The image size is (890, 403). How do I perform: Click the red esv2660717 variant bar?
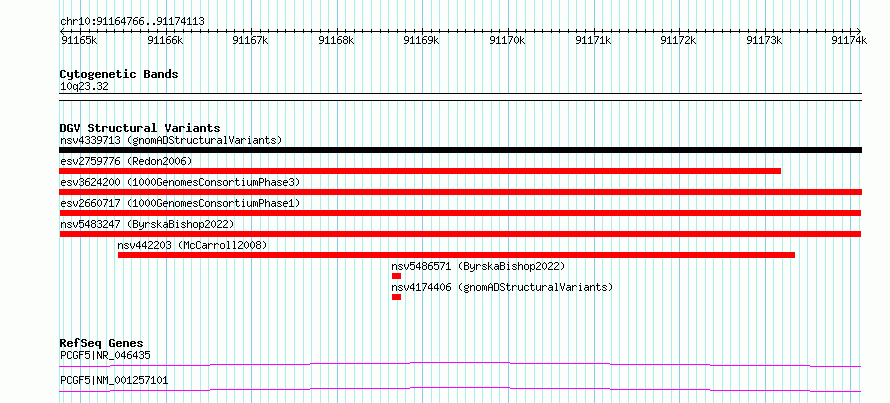click(460, 213)
